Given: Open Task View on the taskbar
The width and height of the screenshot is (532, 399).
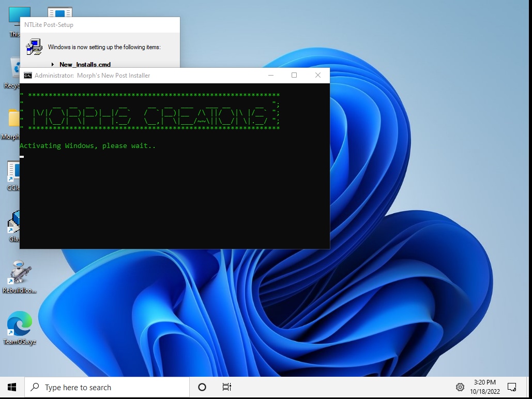Looking at the screenshot, I should (x=226, y=387).
